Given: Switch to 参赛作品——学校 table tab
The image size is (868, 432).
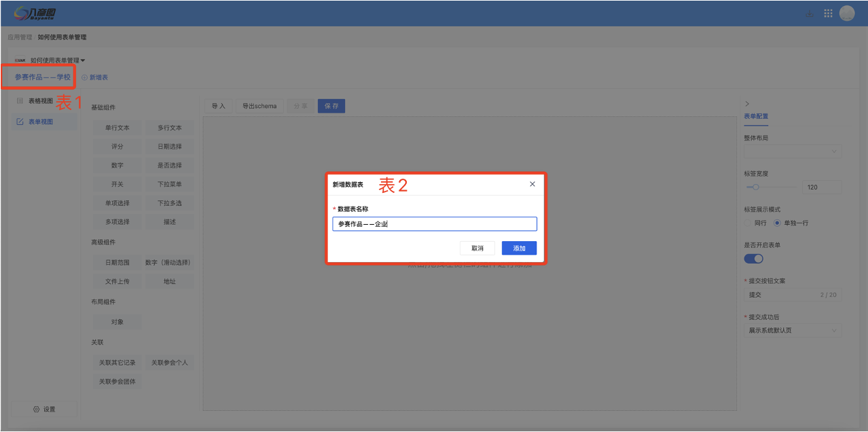Looking at the screenshot, I should [x=42, y=77].
